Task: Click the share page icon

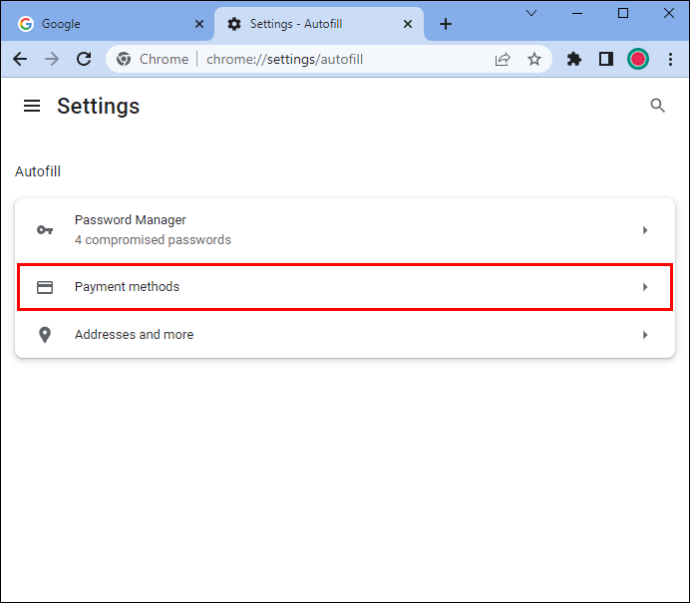Action: [x=502, y=59]
